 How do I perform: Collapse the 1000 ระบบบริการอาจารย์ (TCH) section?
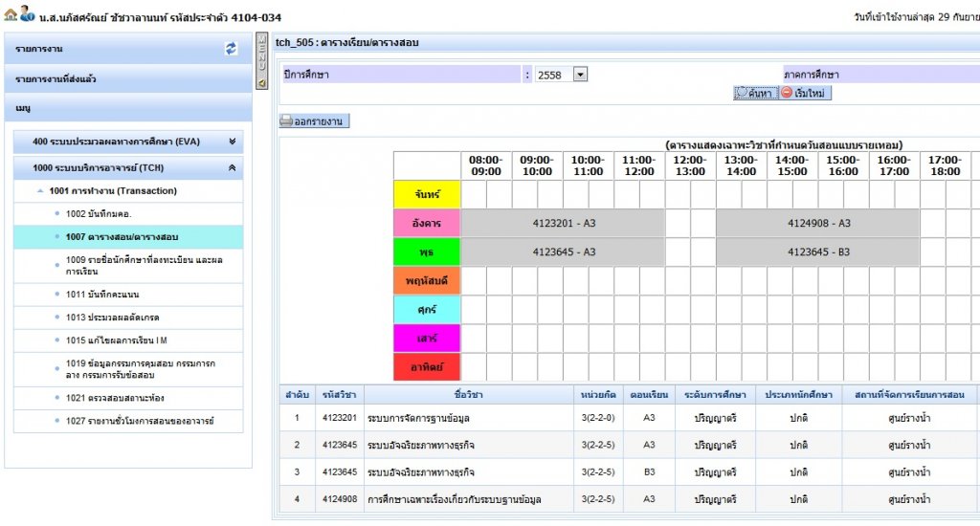point(232,168)
